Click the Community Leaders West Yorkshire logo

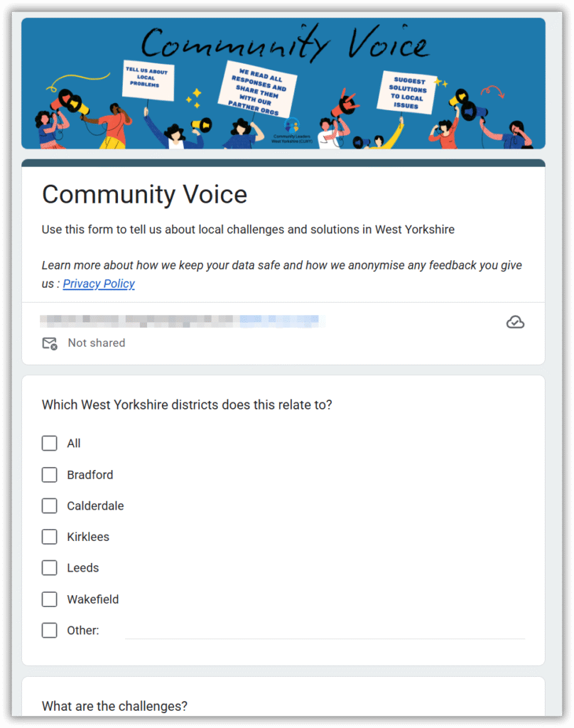coord(291,128)
